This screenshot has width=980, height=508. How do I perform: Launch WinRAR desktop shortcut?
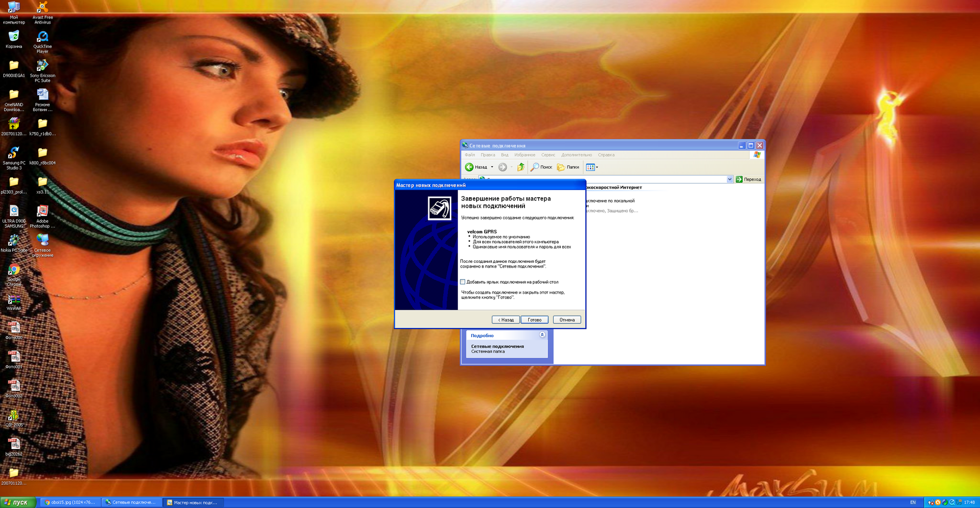(14, 302)
